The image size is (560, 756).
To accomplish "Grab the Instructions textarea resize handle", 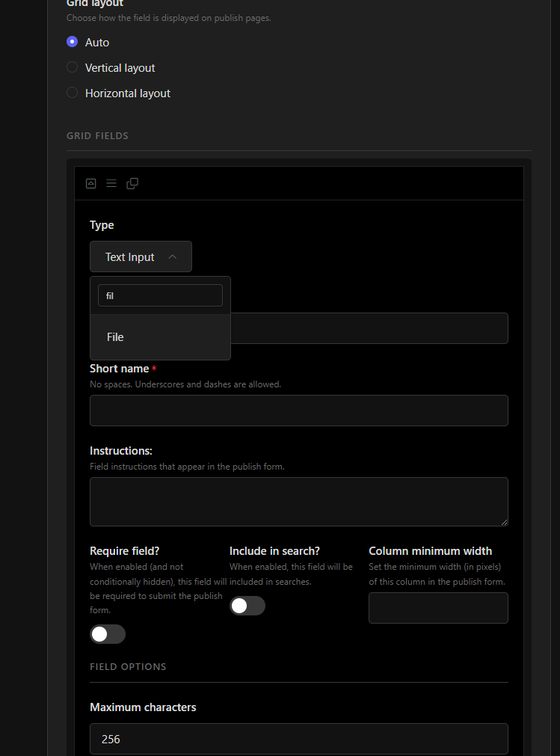I will click(504, 522).
